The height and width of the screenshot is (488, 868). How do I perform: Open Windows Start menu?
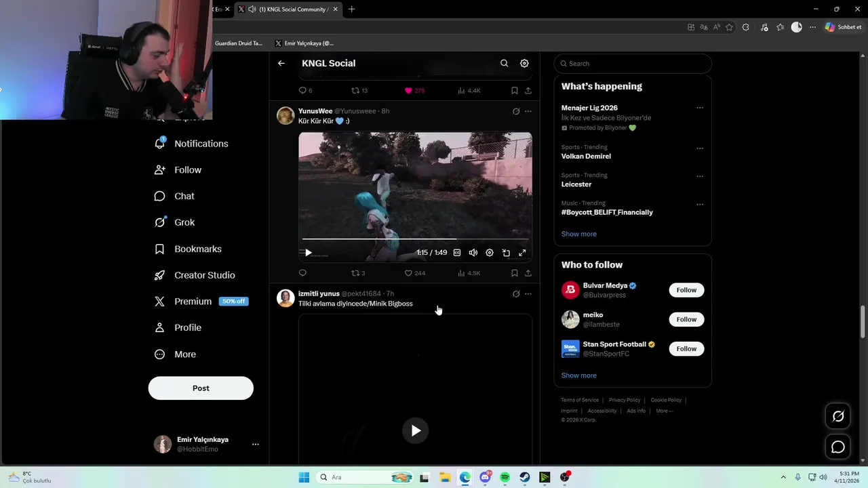pos(304,477)
